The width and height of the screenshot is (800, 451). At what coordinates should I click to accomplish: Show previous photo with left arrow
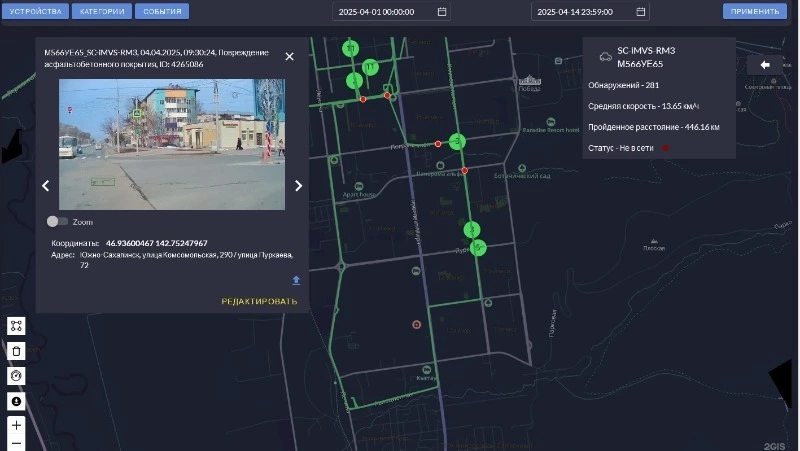(45, 185)
